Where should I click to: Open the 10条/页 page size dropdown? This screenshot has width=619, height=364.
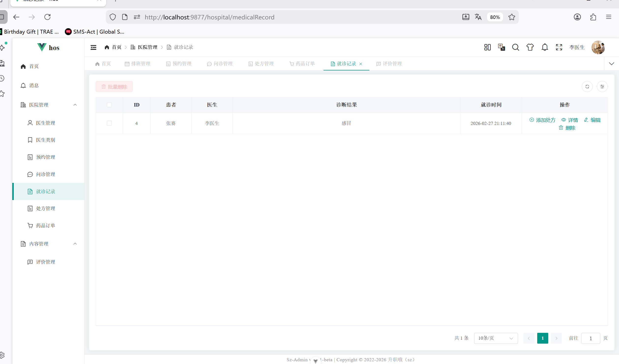pyautogui.click(x=495, y=338)
